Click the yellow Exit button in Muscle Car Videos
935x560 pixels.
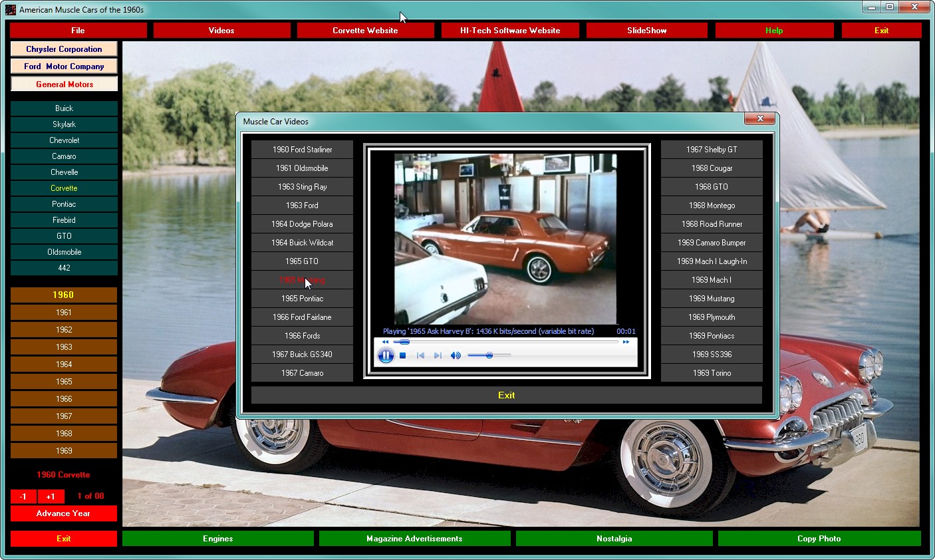pyautogui.click(x=507, y=395)
